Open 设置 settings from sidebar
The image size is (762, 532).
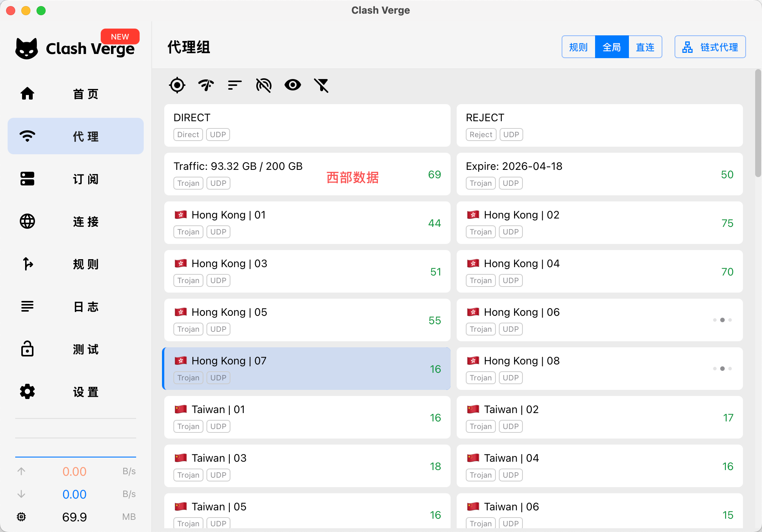tap(76, 391)
